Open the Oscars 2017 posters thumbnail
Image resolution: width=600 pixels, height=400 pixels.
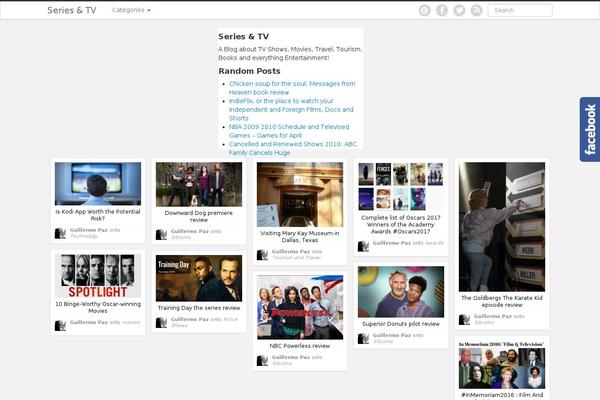coord(401,187)
